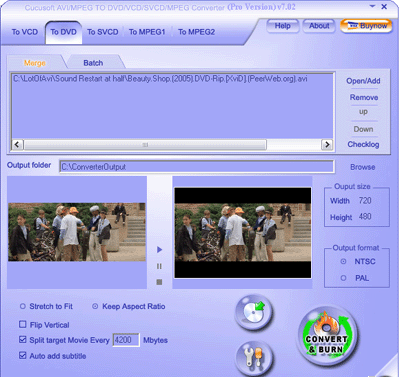Select the PAL output format
This screenshot has width=400, height=377.
[x=343, y=278]
